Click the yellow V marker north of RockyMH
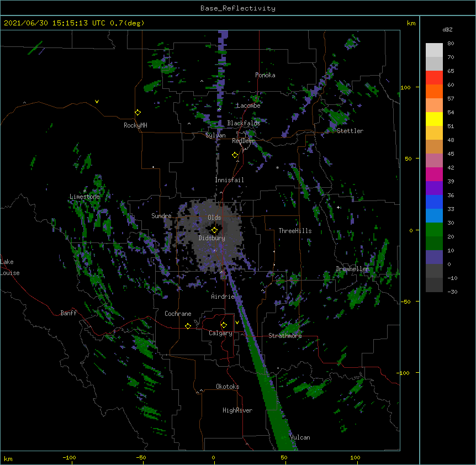Viewport: 476px width, 465px height. pyautogui.click(x=97, y=102)
